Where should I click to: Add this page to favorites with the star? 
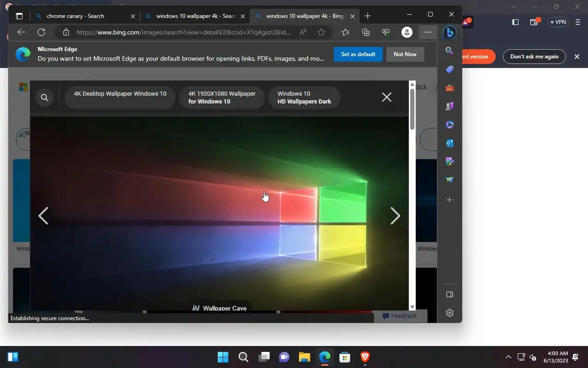pyautogui.click(x=321, y=32)
